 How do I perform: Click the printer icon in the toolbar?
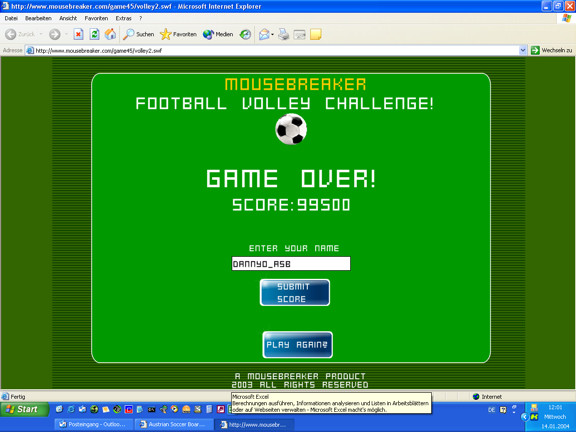(284, 35)
